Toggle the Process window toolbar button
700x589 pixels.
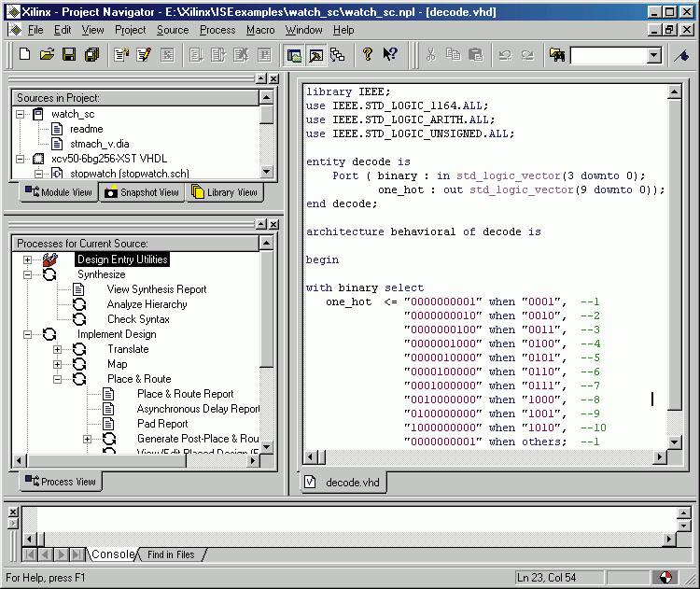316,55
